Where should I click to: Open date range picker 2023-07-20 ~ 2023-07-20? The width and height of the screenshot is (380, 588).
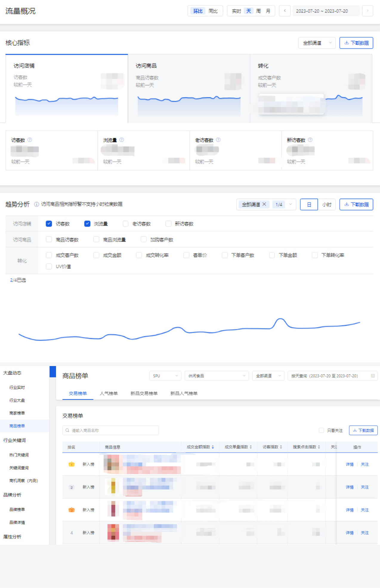pos(326,11)
